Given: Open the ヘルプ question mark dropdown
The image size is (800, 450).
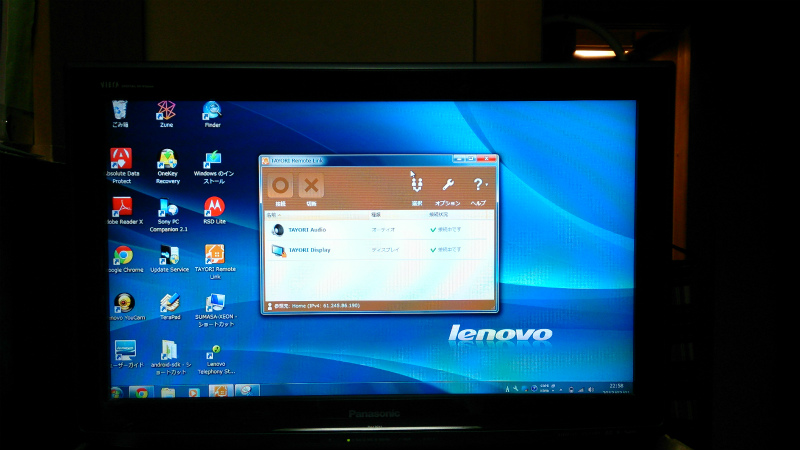Looking at the screenshot, I should 479,190.
